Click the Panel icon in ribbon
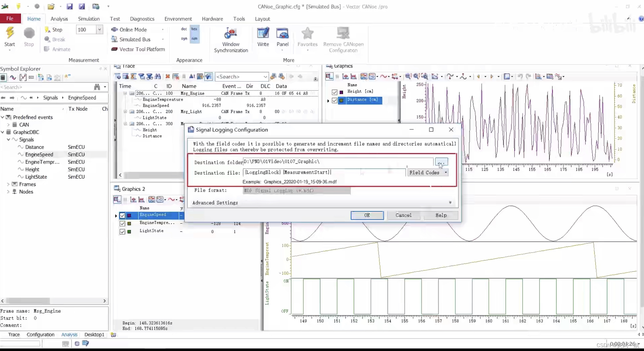Image resolution: width=644 pixels, height=351 pixels. [282, 33]
